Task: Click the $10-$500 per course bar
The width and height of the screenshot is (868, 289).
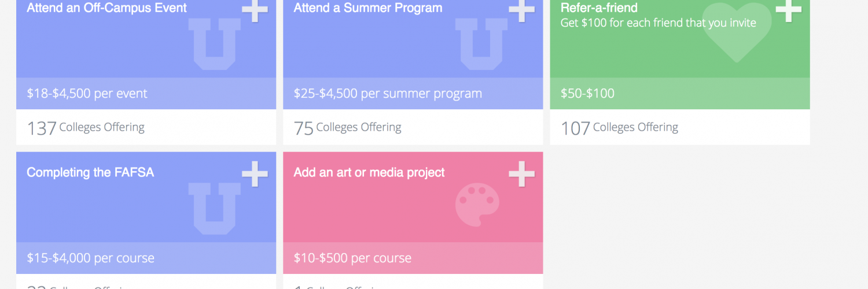Action: (x=413, y=258)
